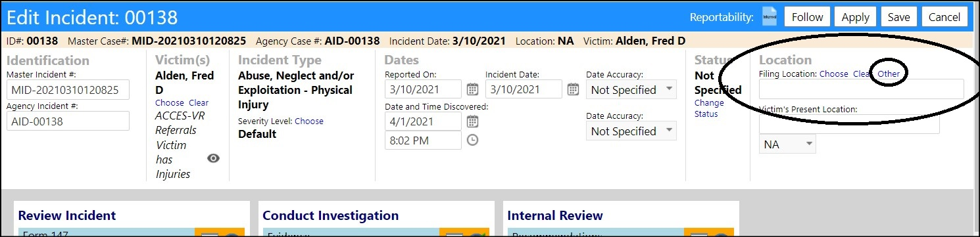
Task: Save the incident
Action: coord(898,17)
